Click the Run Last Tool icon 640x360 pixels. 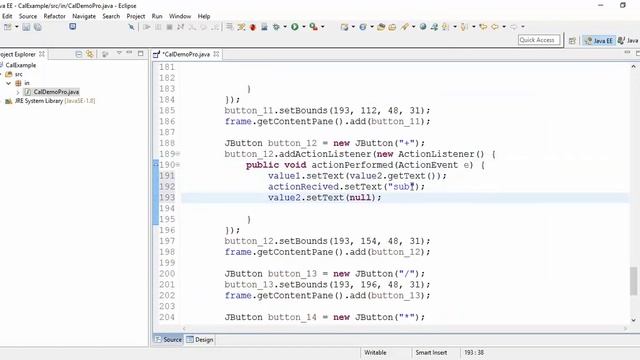pyautogui.click(x=313, y=27)
